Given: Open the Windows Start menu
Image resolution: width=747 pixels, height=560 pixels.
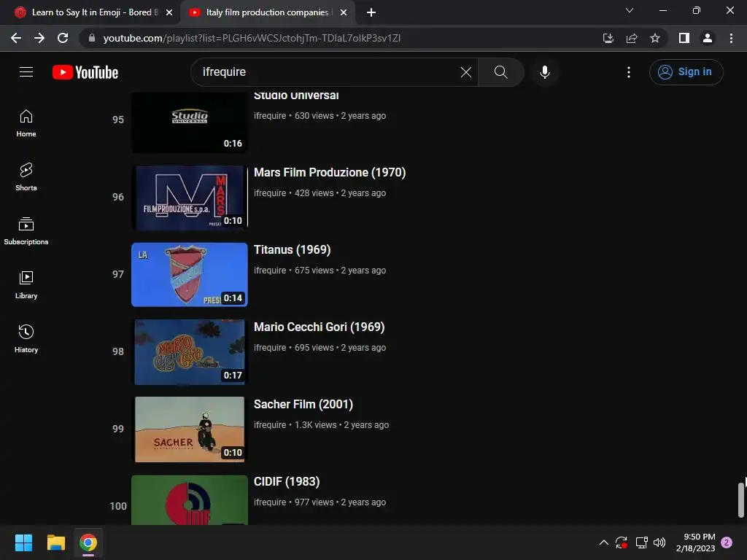Looking at the screenshot, I should (x=23, y=542).
